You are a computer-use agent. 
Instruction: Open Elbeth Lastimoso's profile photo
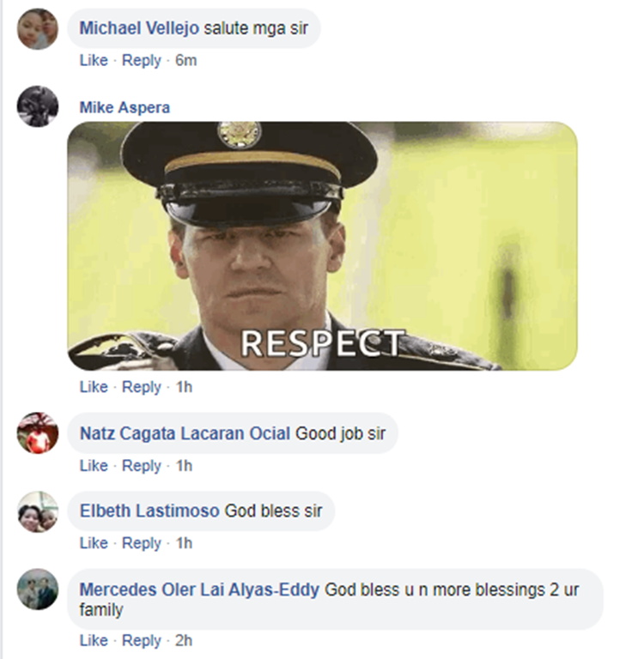coord(38,512)
